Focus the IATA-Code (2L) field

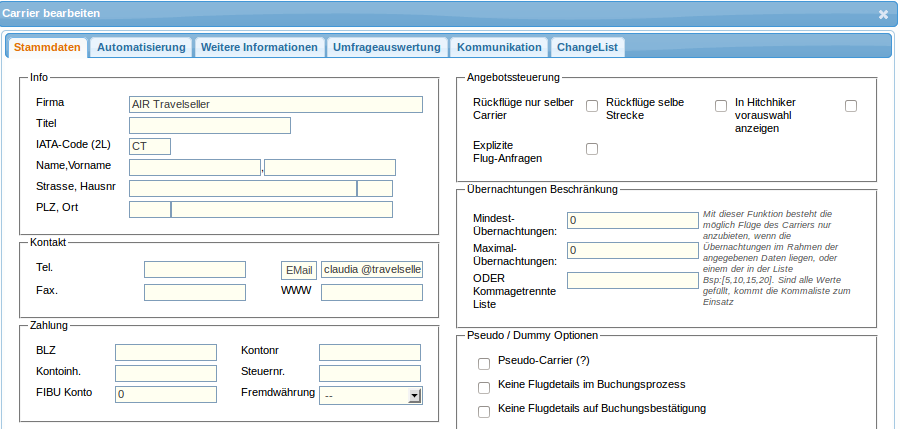pyautogui.click(x=150, y=146)
